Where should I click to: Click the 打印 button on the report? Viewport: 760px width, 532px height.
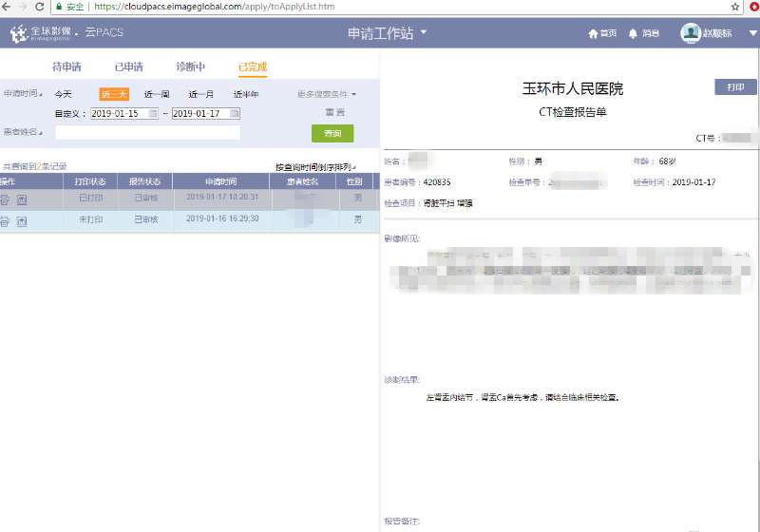tap(735, 87)
